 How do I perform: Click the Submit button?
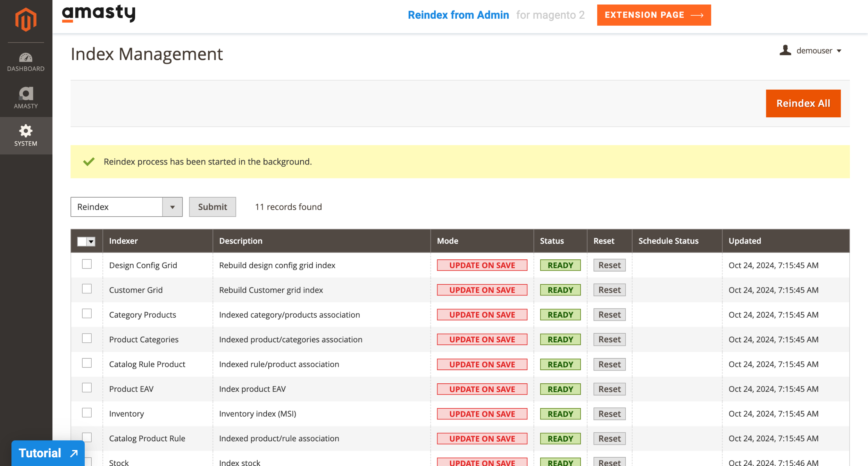coord(212,207)
